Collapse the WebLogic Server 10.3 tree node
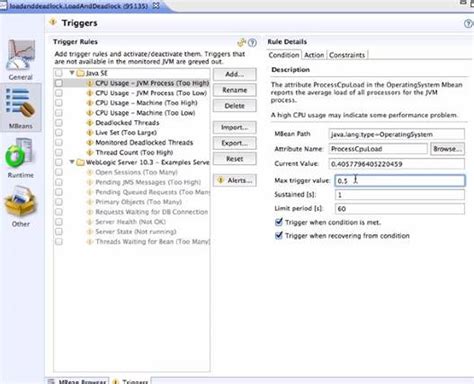 (x=72, y=162)
